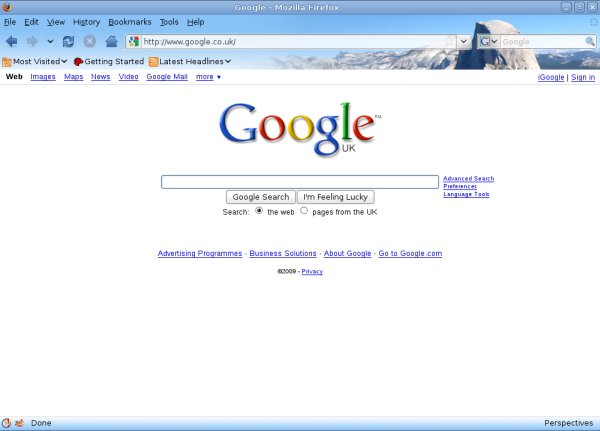600x431 pixels.
Task: Click the bold 'Web' label in Google nav
Action: 14,77
